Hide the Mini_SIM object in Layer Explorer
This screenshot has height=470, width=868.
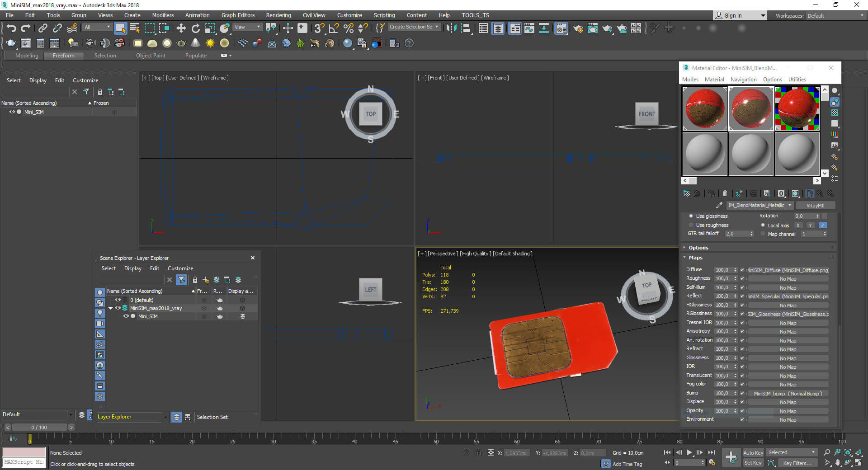[126, 316]
